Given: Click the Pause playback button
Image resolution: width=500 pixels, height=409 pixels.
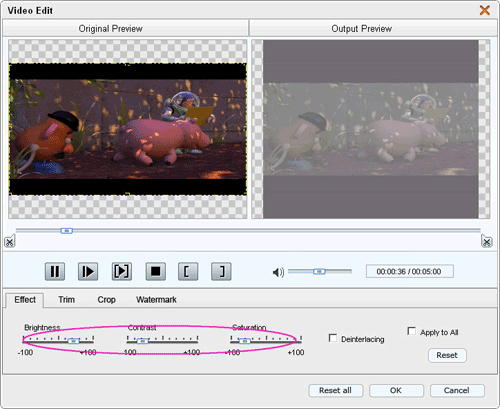Looking at the screenshot, I should [x=55, y=271].
